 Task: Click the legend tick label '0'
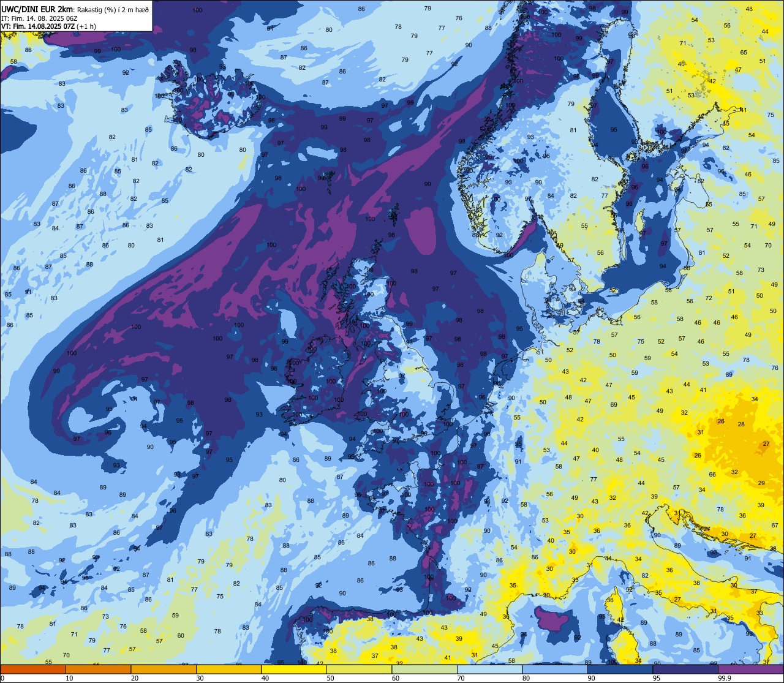tap(2, 678)
